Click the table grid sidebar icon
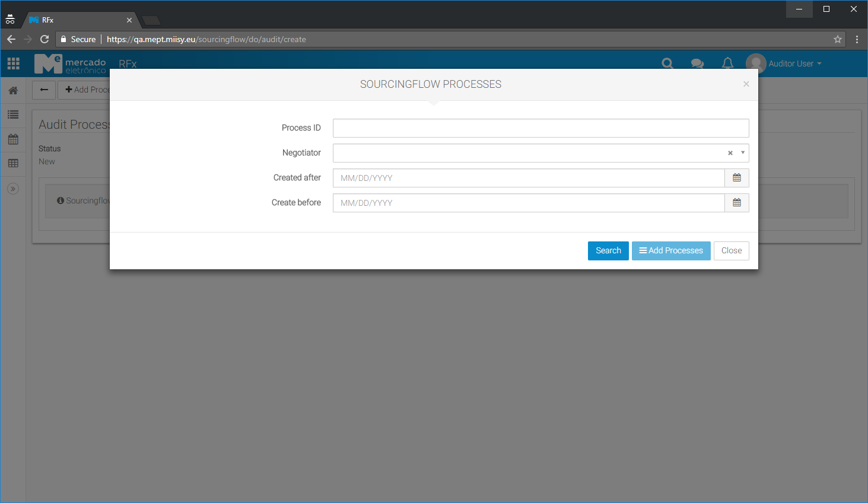The width and height of the screenshot is (868, 503). point(13,163)
